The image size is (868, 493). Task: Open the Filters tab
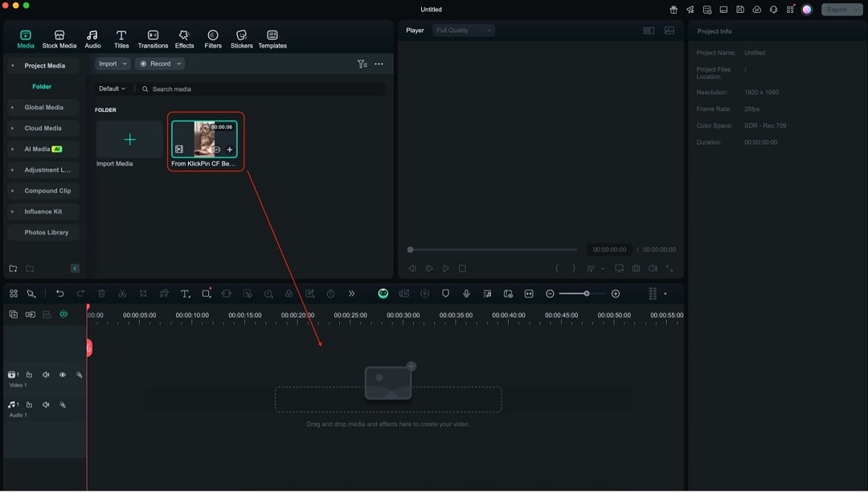click(x=213, y=39)
